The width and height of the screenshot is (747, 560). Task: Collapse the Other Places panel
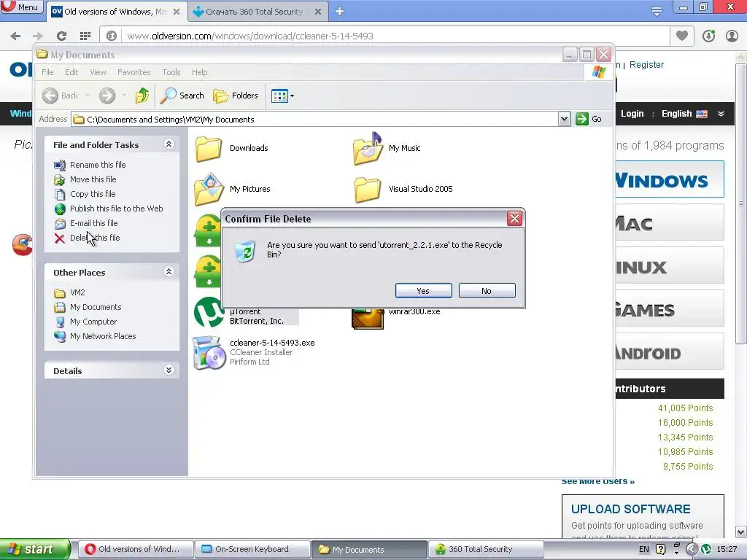point(169,272)
